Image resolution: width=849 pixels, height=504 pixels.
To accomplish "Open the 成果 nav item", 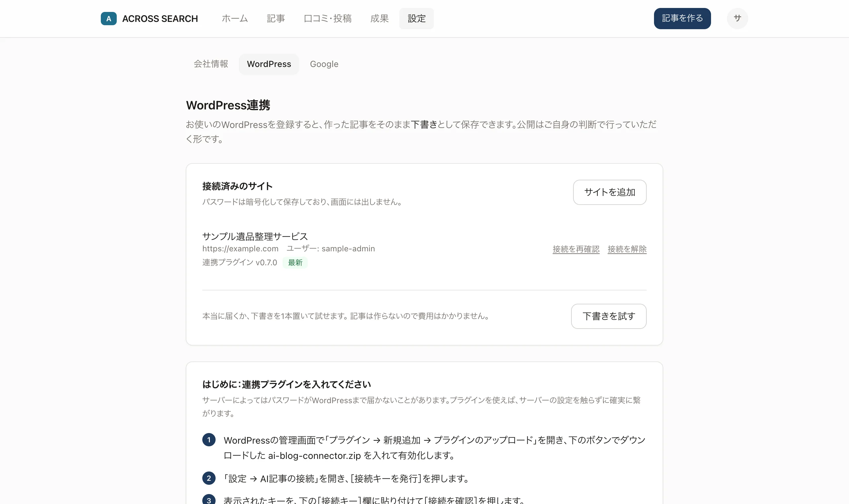I will [379, 18].
